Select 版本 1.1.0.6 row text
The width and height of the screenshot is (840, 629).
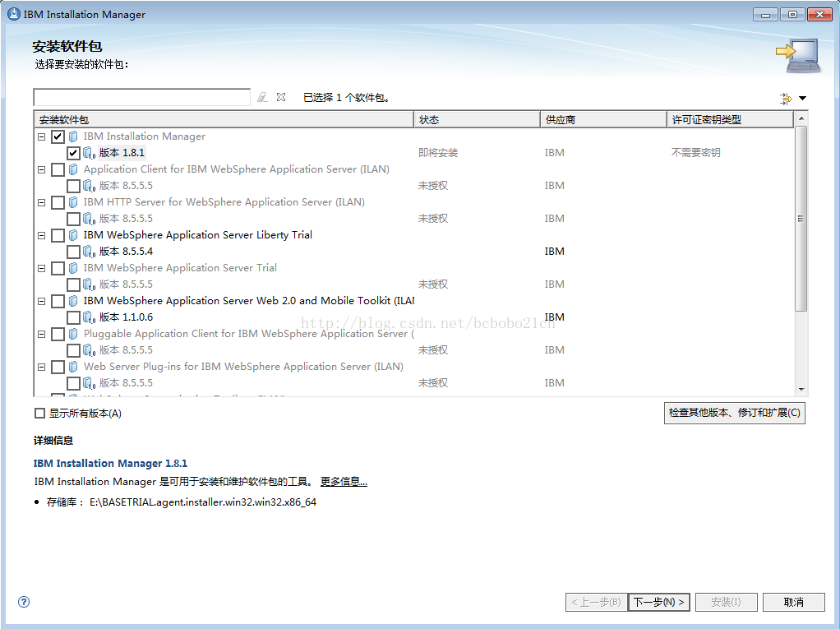point(126,317)
